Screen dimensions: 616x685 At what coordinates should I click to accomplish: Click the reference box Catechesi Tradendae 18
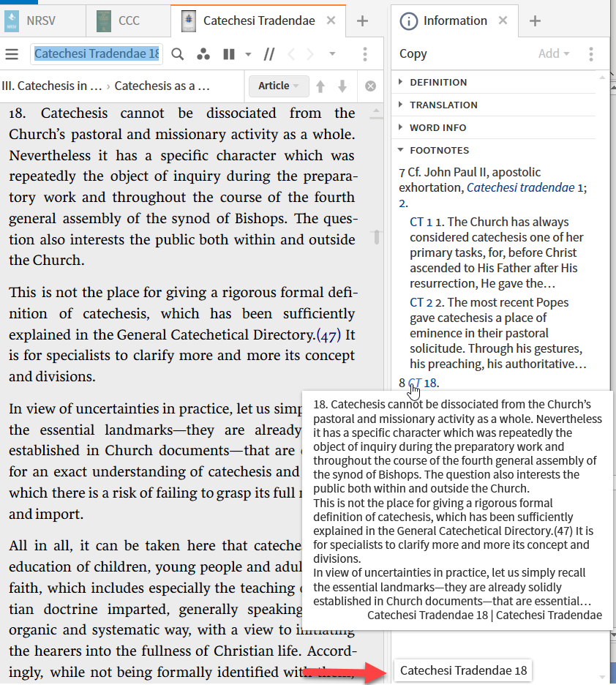coord(97,54)
